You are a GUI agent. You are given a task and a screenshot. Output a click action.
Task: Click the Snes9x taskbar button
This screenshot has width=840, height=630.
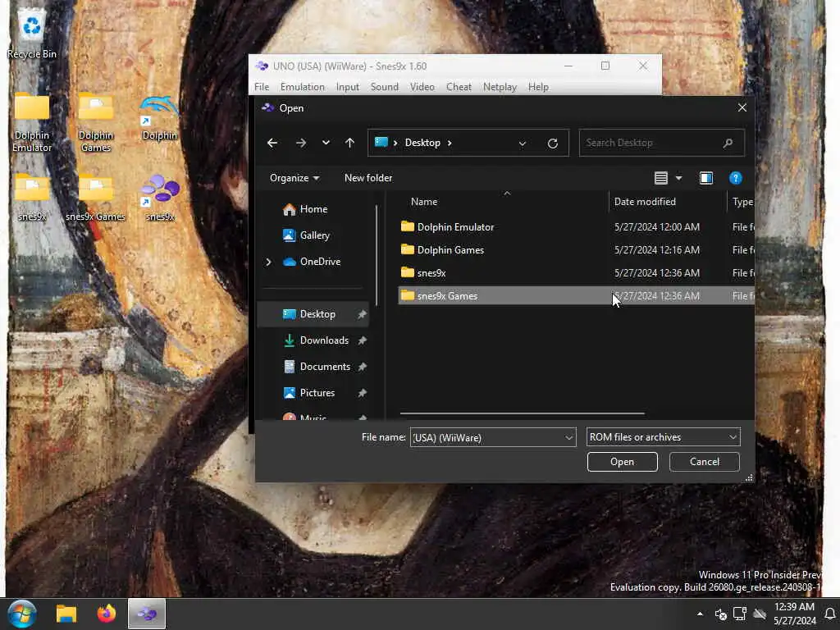tap(147, 614)
